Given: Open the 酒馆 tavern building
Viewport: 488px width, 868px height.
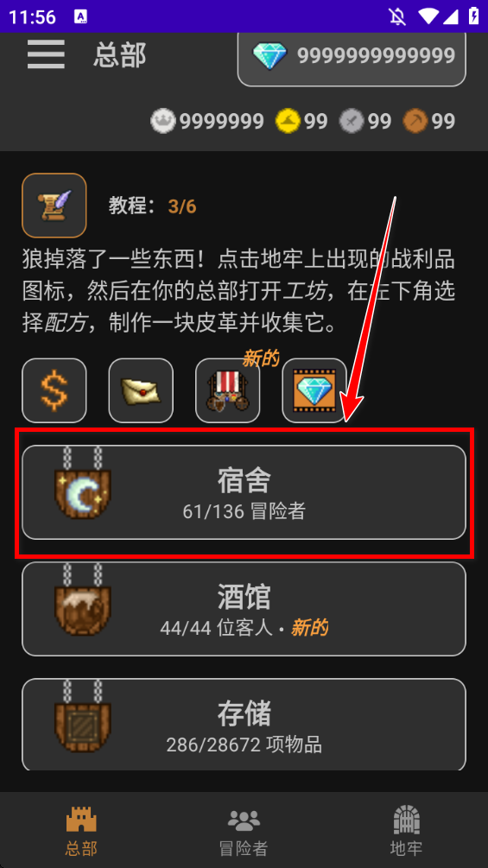Looking at the screenshot, I should (244, 609).
